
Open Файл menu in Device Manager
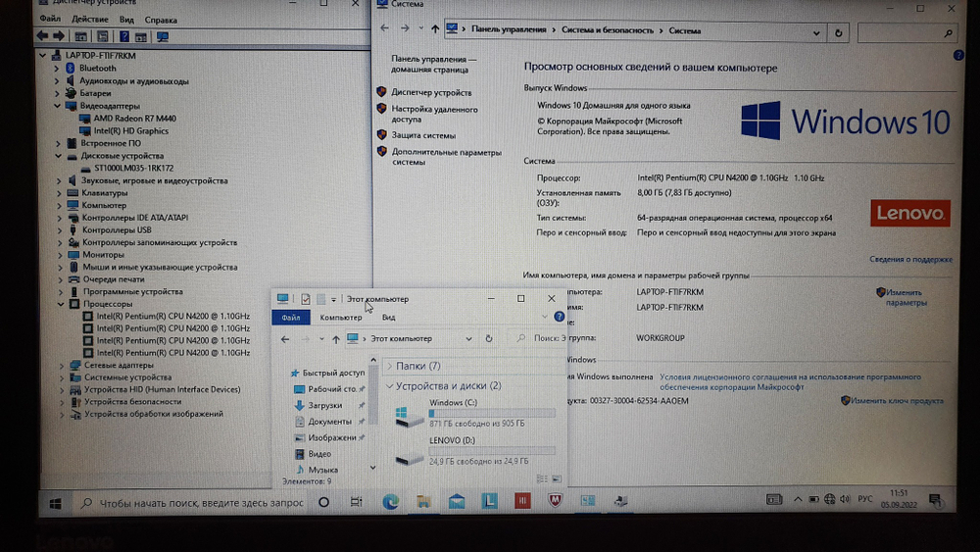pyautogui.click(x=50, y=20)
